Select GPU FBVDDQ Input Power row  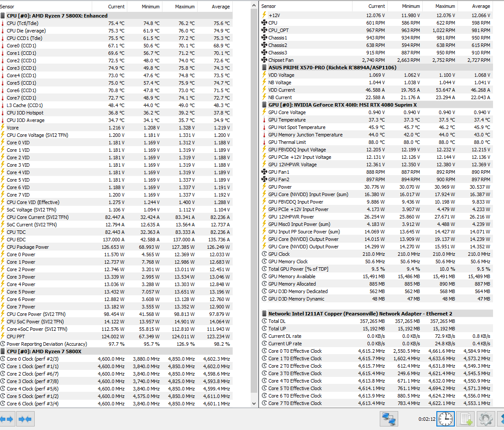[376, 202]
